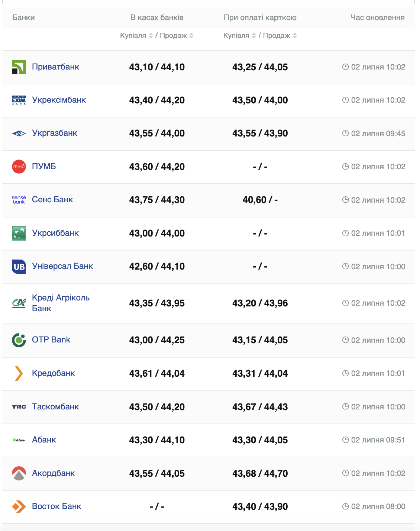The height and width of the screenshot is (531, 420).
Task: Click the red ПУМБ logo icon
Action: click(x=19, y=167)
